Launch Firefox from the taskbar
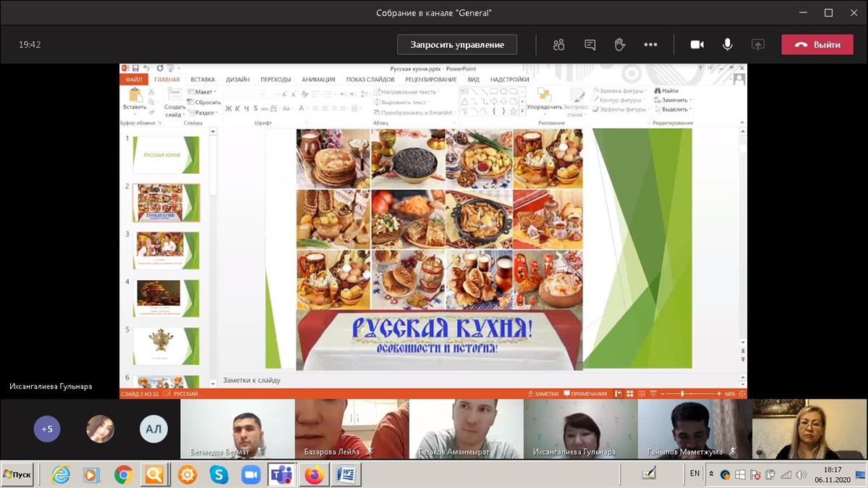This screenshot has width=868, height=488. point(313,474)
